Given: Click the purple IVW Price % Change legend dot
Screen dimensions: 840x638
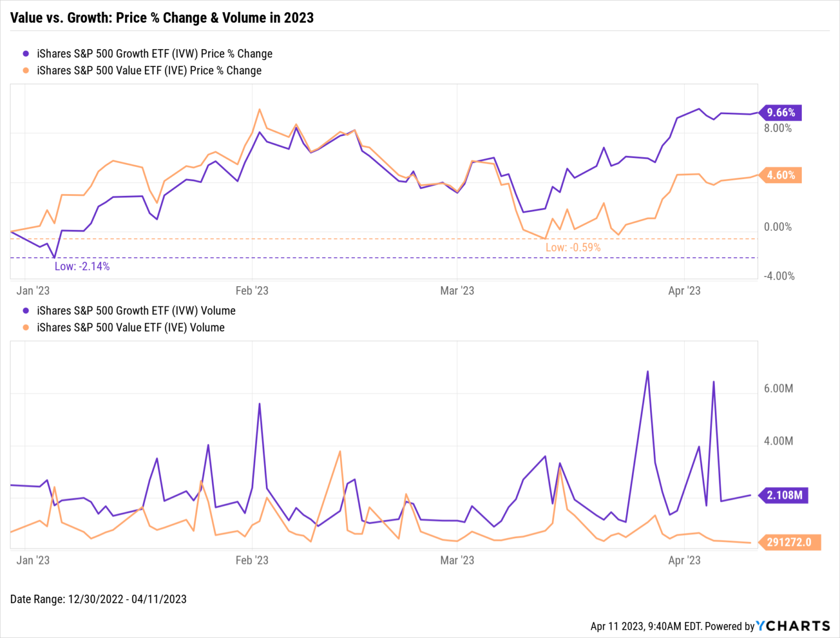Looking at the screenshot, I should (25, 54).
